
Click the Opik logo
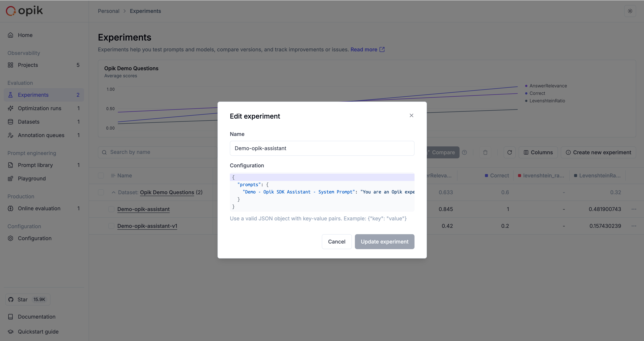pos(24,11)
